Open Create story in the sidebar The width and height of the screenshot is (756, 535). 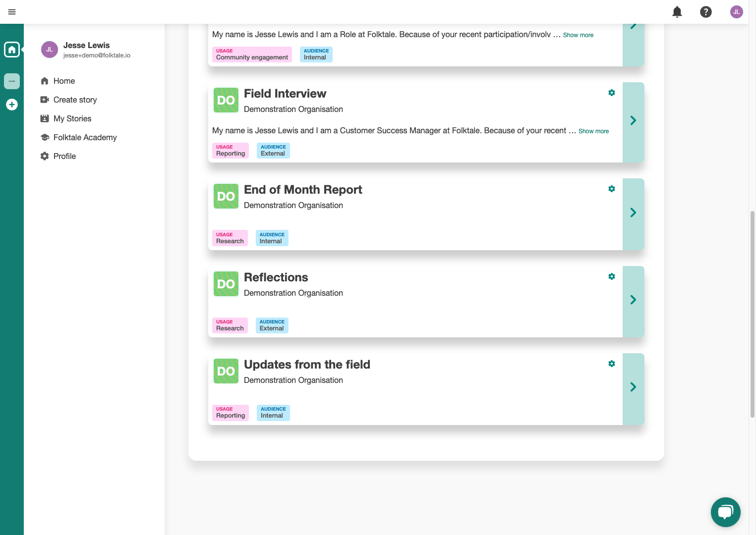point(69,100)
